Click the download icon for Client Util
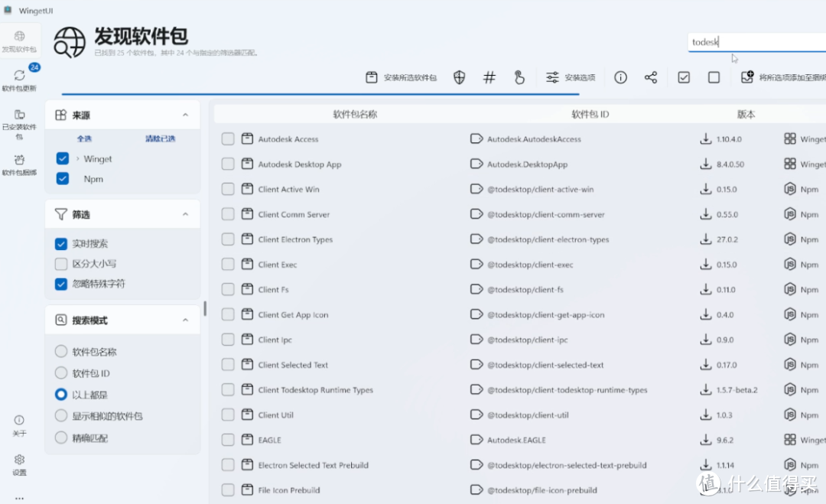 click(705, 415)
